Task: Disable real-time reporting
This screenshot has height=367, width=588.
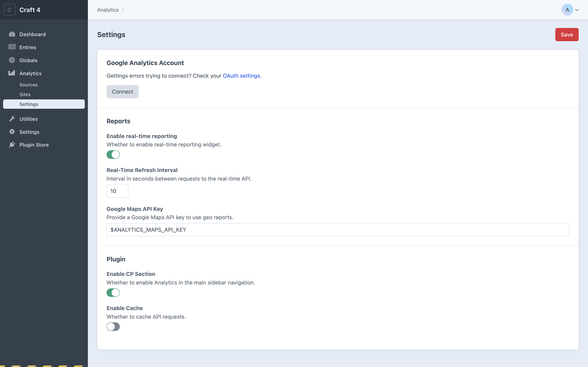Action: click(x=113, y=154)
